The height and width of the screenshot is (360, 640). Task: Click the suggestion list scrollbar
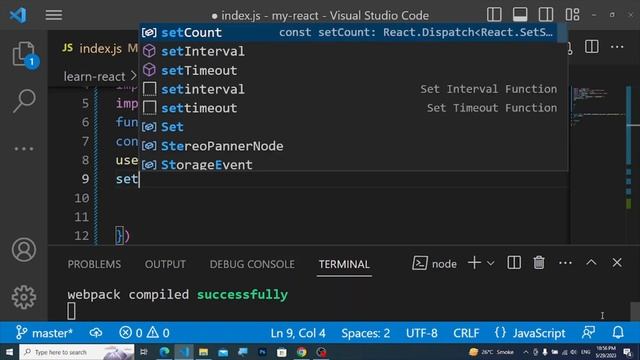562,33
